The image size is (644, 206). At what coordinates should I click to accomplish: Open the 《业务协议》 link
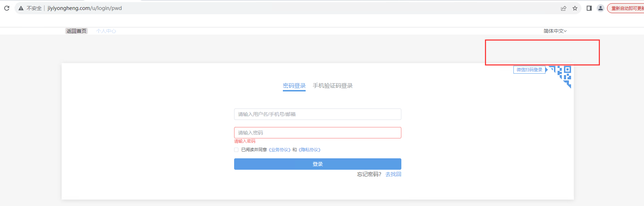click(x=280, y=150)
